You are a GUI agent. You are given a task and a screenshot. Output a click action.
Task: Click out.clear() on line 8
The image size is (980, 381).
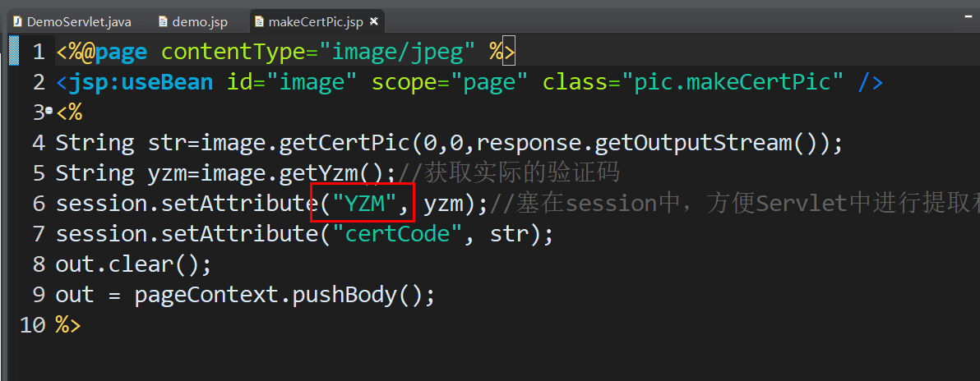pyautogui.click(x=134, y=264)
